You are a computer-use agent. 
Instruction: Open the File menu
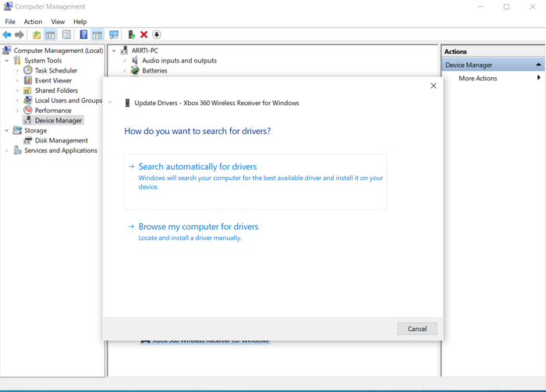click(x=10, y=22)
